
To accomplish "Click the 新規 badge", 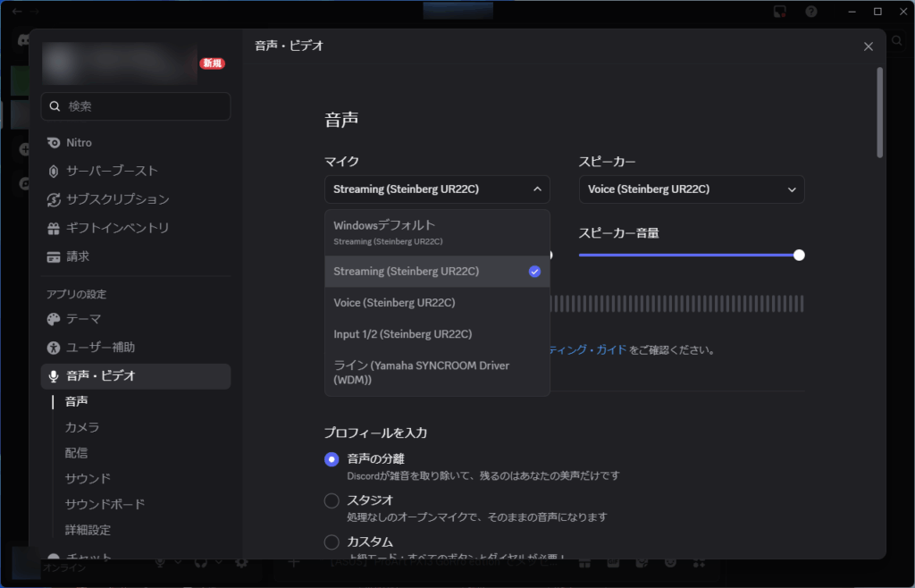I will 213,63.
